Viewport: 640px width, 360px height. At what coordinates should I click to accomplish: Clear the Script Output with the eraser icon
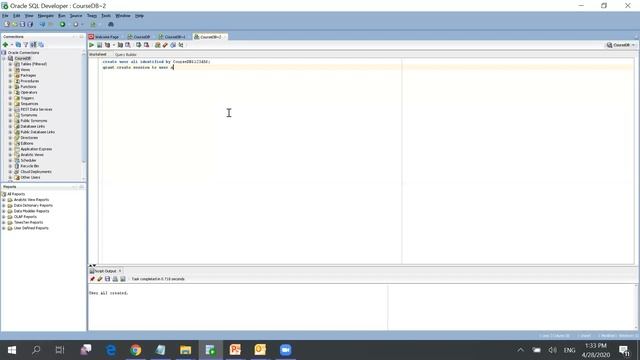point(100,279)
